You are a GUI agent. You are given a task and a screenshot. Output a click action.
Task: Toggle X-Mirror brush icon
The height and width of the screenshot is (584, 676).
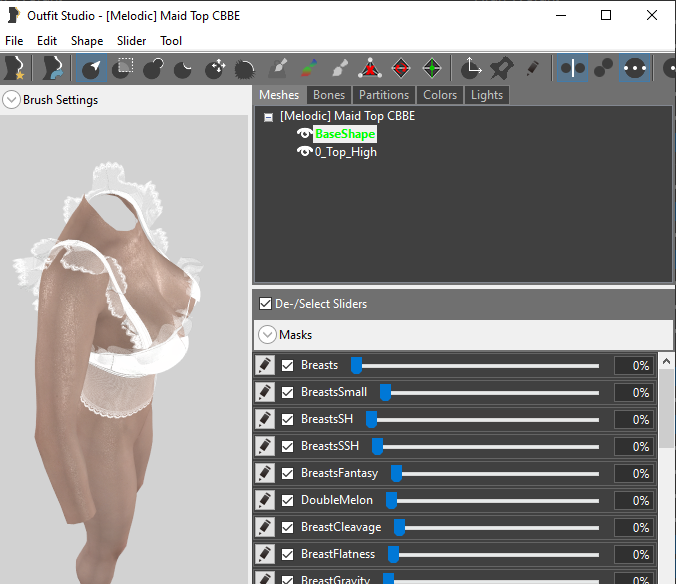(x=573, y=68)
